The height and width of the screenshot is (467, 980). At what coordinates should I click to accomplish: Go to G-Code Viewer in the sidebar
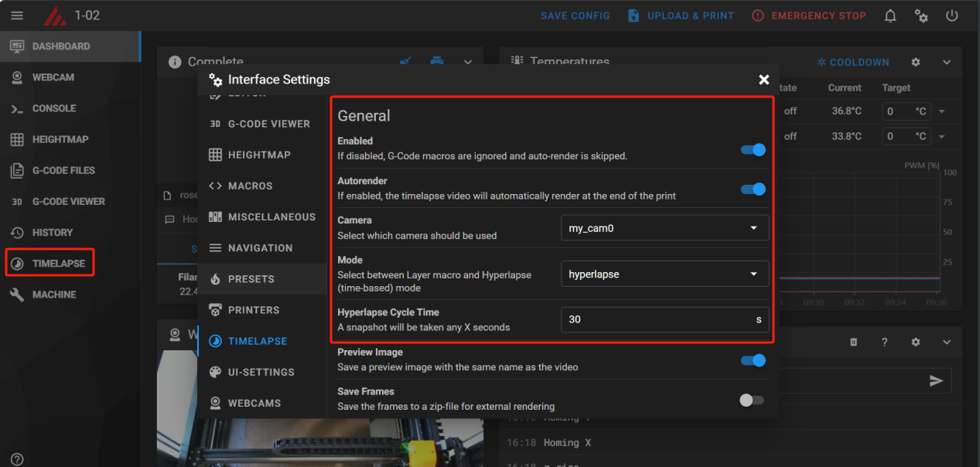click(70, 201)
